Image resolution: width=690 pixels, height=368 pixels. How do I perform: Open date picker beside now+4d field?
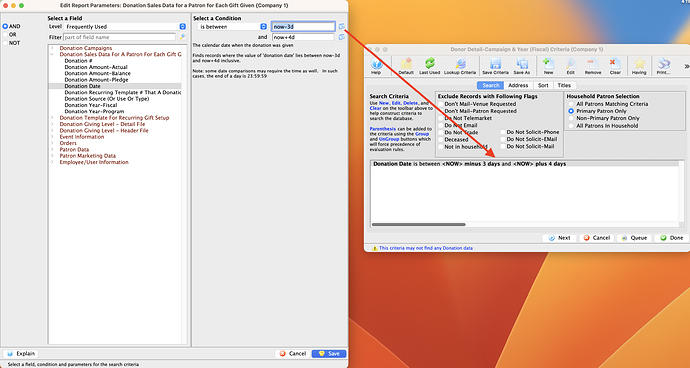point(341,37)
